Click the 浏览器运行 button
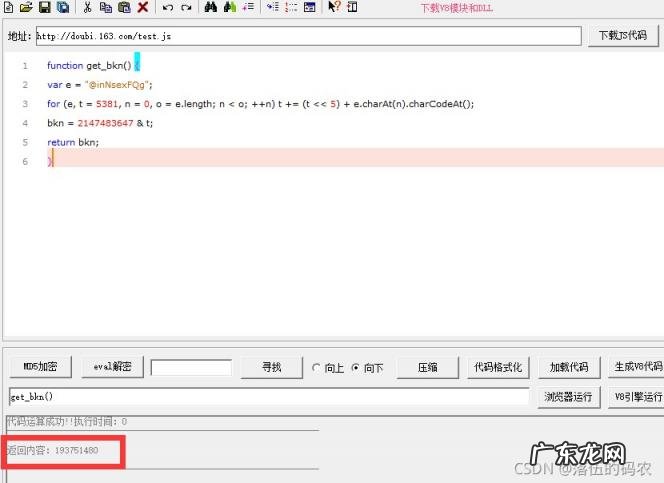664x483 pixels. (569, 397)
